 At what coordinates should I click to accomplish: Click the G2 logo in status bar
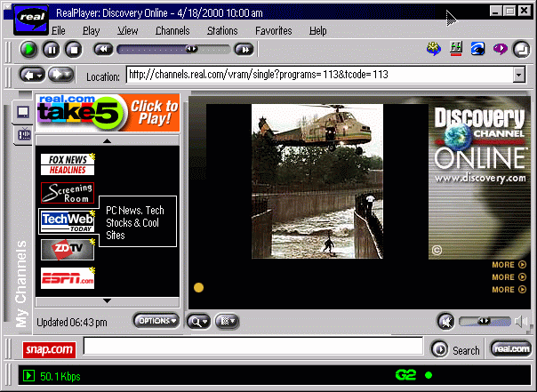click(405, 375)
